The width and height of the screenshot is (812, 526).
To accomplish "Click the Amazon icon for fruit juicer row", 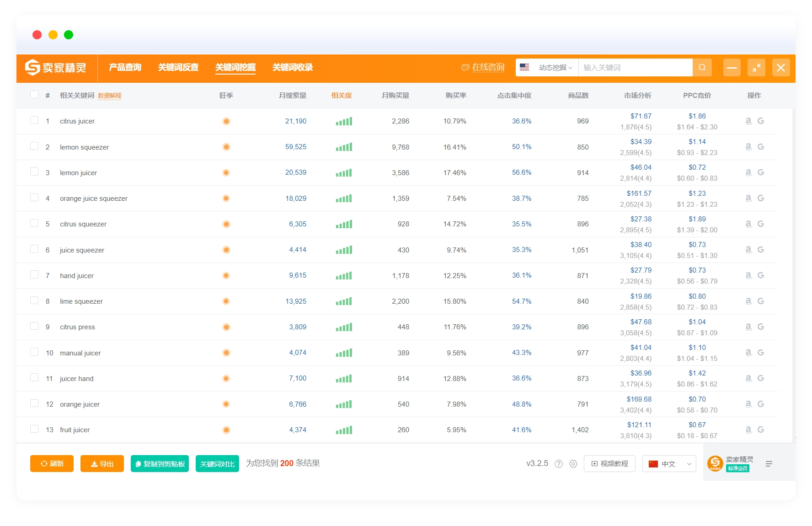I will (x=748, y=429).
